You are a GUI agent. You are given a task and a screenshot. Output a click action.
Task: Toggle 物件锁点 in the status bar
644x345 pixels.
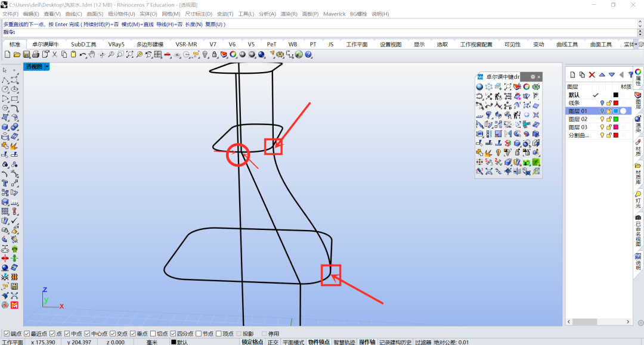click(318, 342)
